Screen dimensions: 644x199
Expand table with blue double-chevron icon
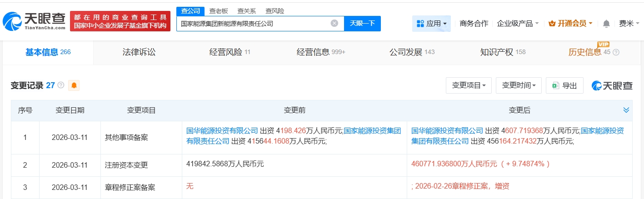(x=626, y=110)
